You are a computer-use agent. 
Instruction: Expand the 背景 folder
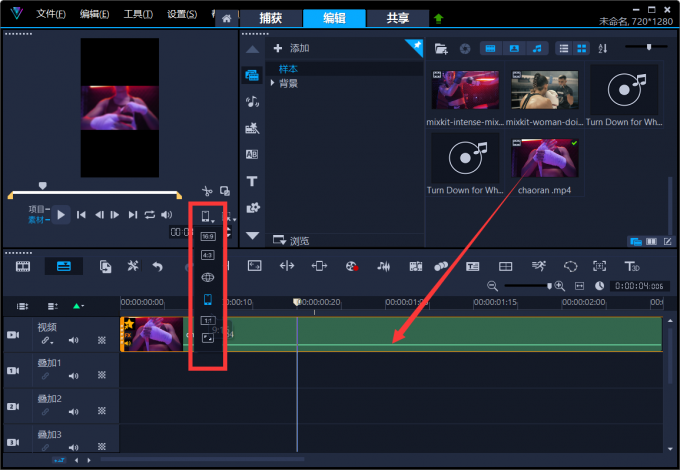pyautogui.click(x=273, y=83)
